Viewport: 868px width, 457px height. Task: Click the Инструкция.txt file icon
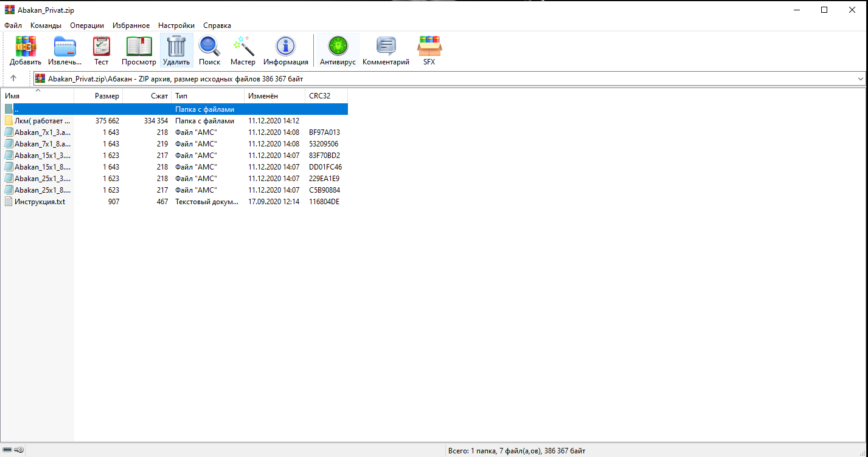9,202
